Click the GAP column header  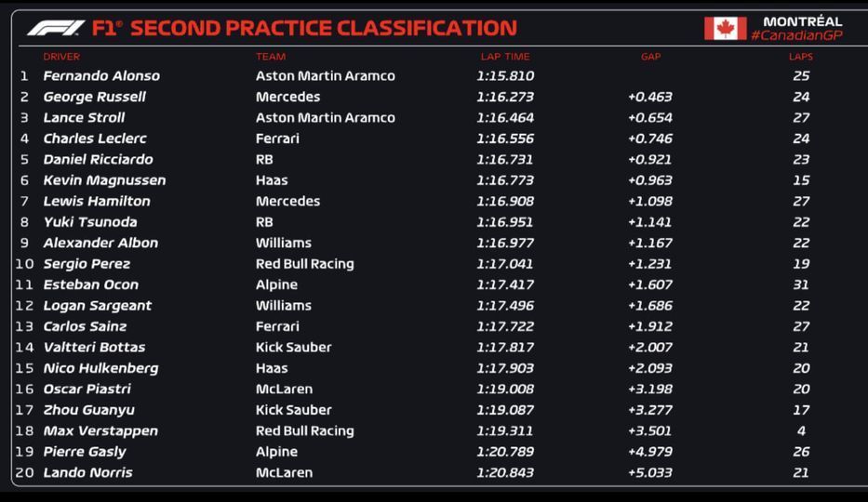click(x=650, y=57)
